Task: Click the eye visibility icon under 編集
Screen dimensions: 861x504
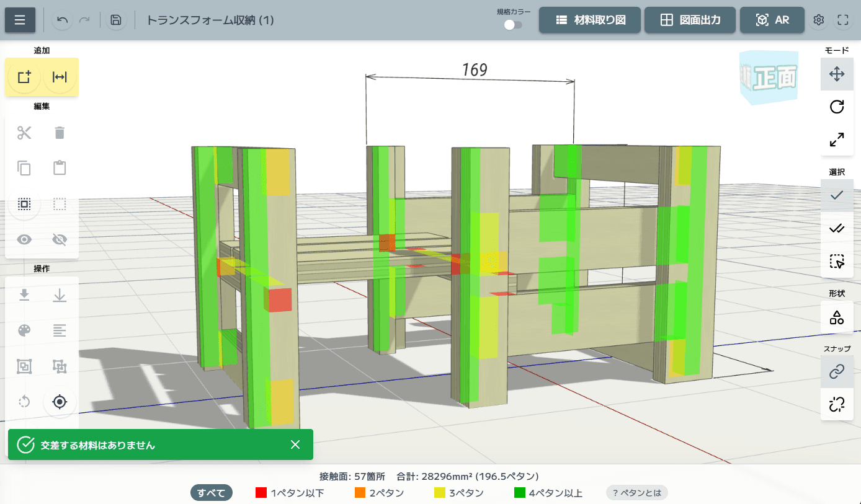Action: click(24, 239)
